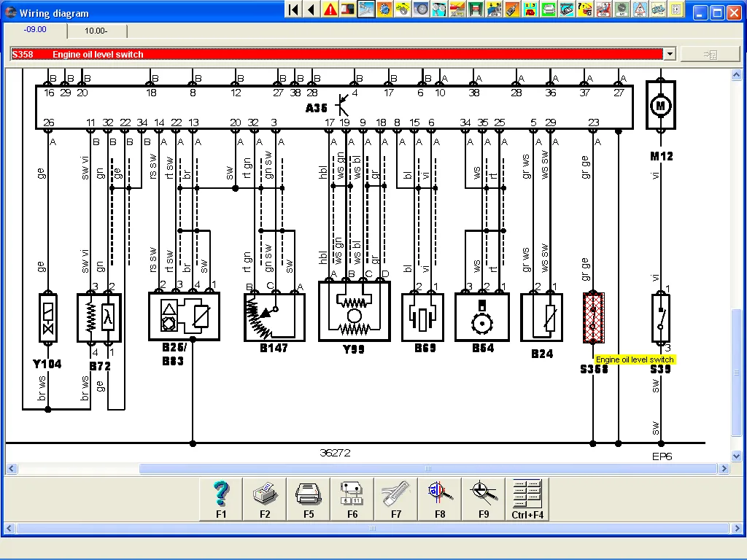Click the yellow question-mark car icon

[x=584, y=9]
